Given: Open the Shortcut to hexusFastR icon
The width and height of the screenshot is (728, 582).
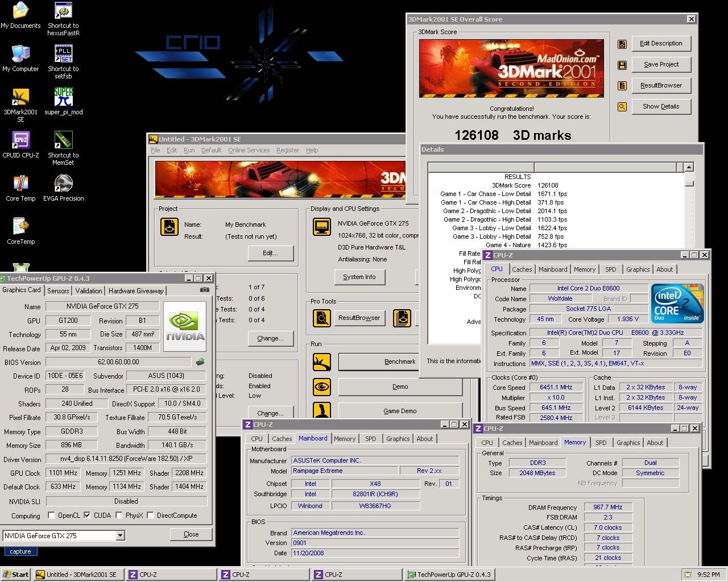Looking at the screenshot, I should point(63,11).
